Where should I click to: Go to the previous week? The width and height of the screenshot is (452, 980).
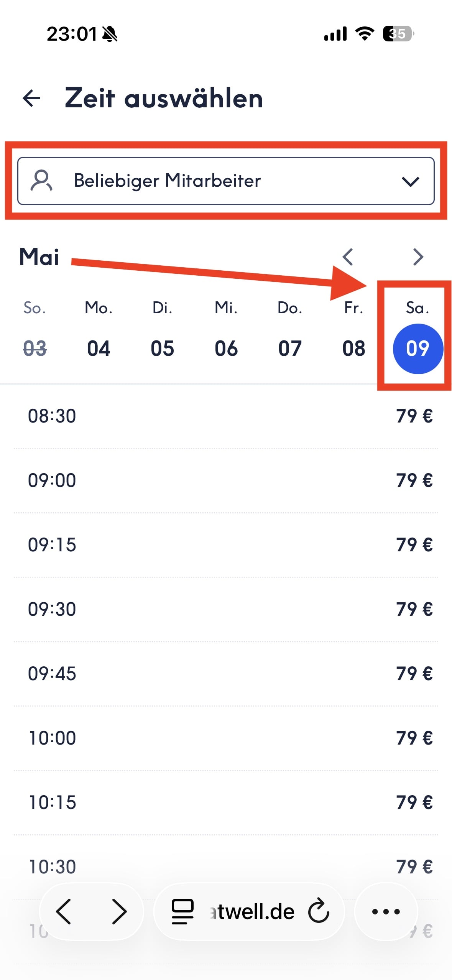tap(348, 257)
